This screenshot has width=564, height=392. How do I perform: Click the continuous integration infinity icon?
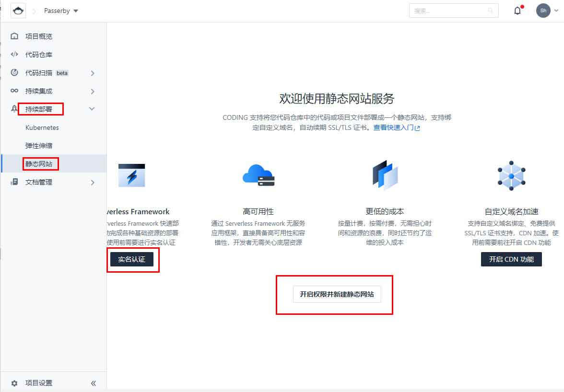click(14, 91)
